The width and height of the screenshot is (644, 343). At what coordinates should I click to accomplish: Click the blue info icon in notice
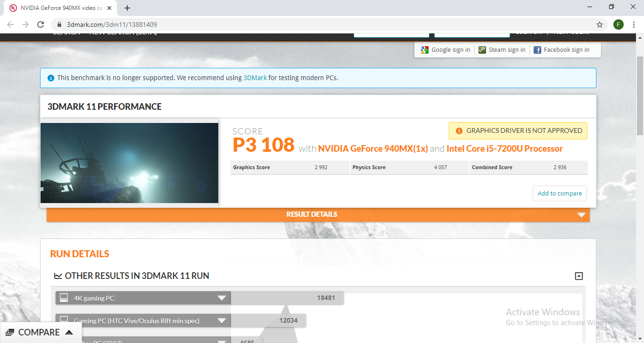click(51, 78)
